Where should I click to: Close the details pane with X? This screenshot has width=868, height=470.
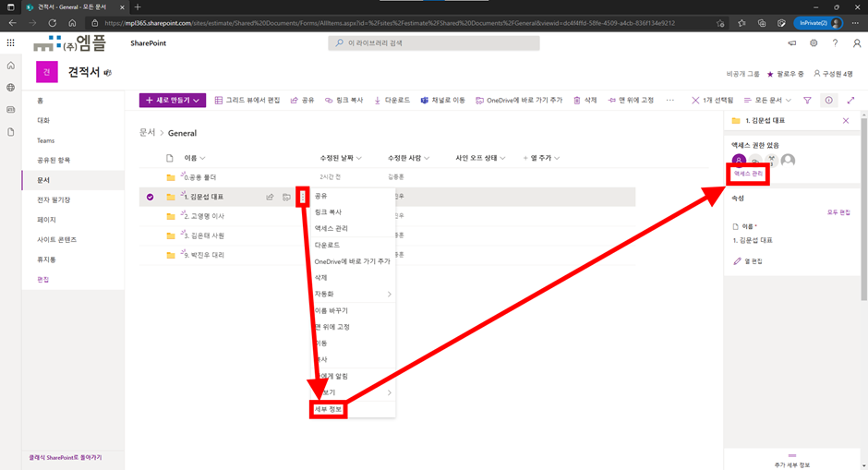pyautogui.click(x=846, y=120)
